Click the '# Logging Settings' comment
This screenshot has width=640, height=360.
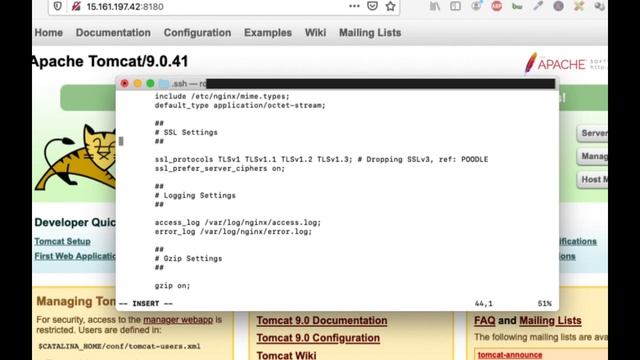click(x=195, y=196)
